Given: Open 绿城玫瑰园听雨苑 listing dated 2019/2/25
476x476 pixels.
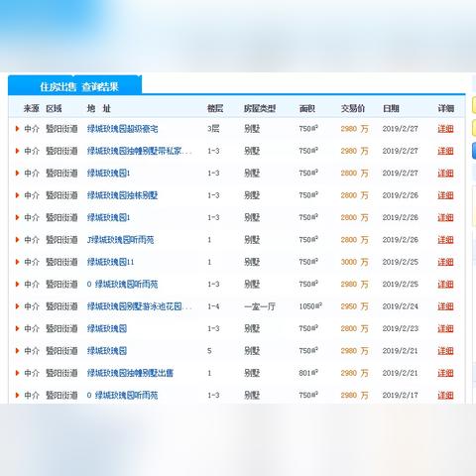Looking at the screenshot, I should point(122,285).
